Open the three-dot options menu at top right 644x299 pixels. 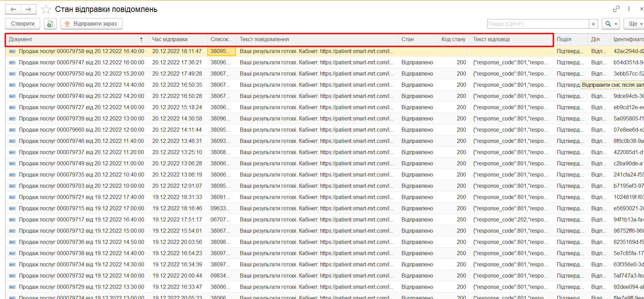click(x=629, y=9)
